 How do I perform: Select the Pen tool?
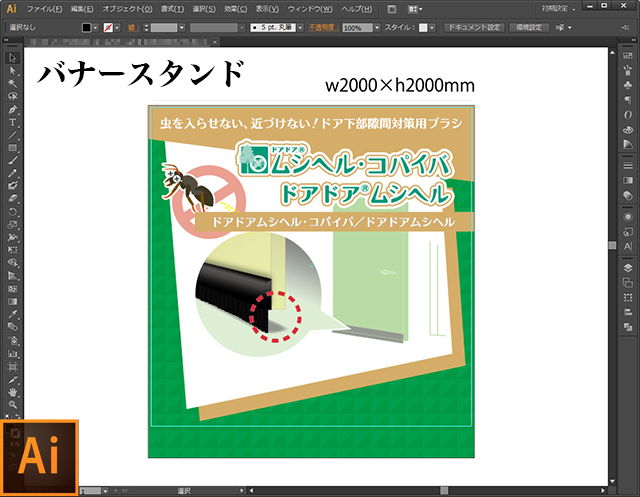(13, 109)
